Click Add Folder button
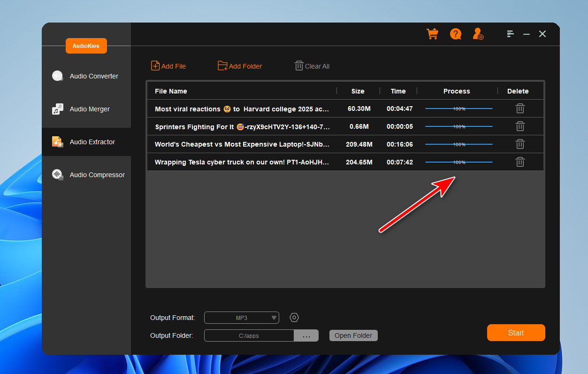 pos(240,66)
